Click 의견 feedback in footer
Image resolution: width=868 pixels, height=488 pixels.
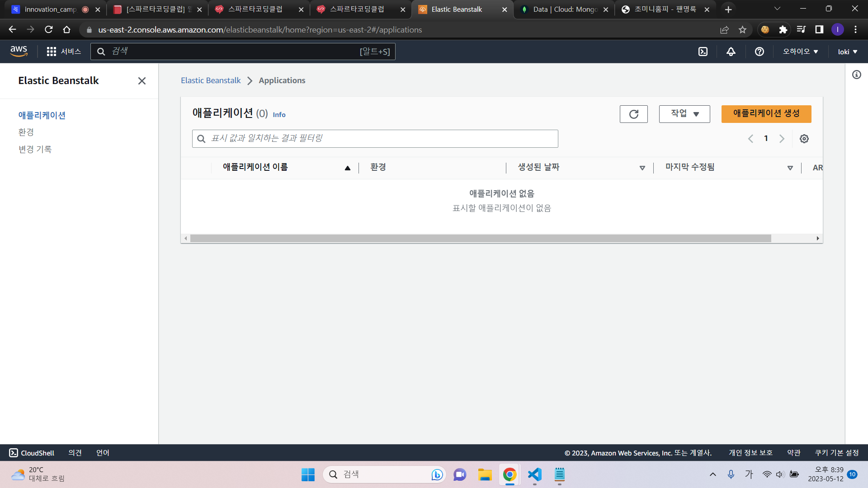coord(75,453)
